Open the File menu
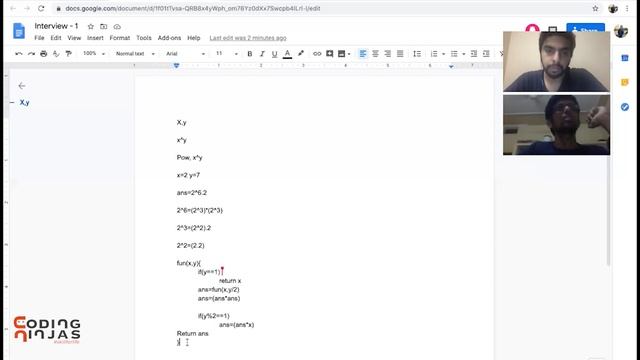This screenshot has height=360, width=640. pos(39,38)
